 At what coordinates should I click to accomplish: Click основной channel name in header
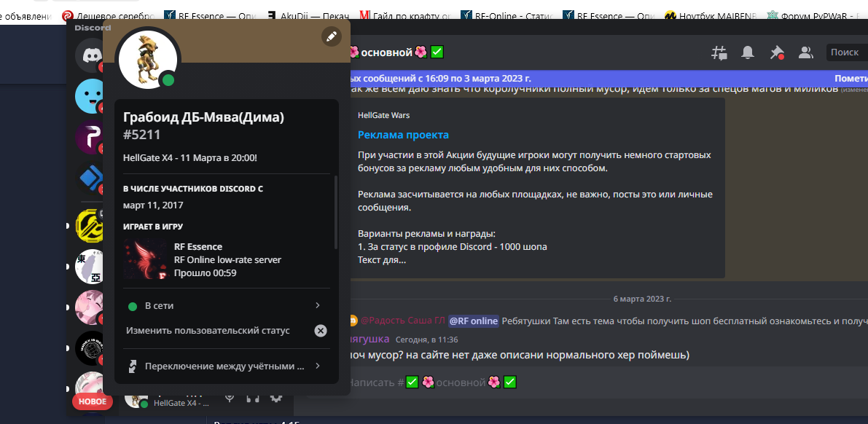coord(387,52)
